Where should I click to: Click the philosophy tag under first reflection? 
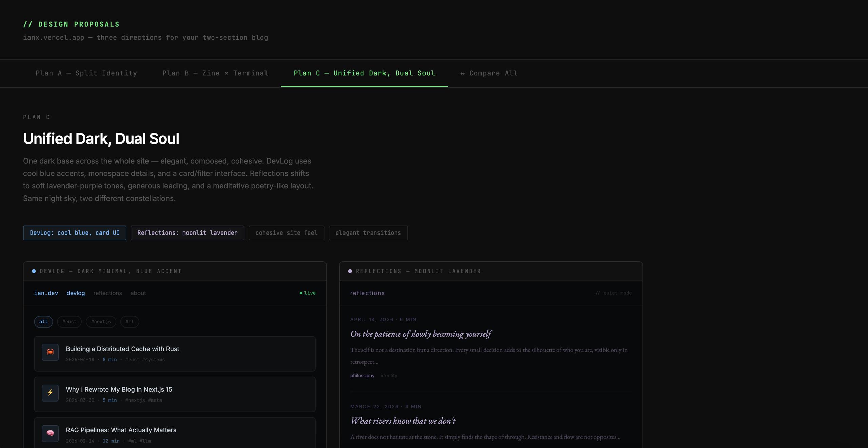pos(362,376)
